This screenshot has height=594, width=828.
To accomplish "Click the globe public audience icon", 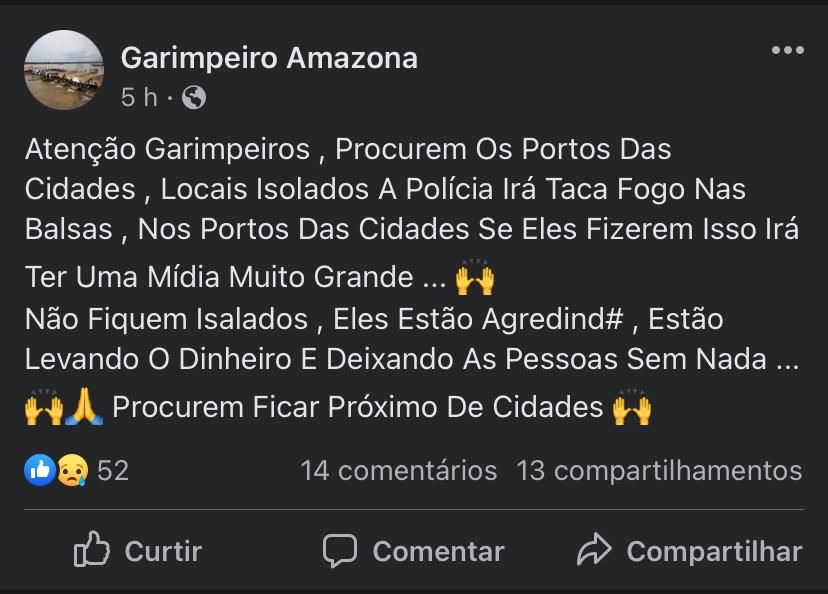I will [x=194, y=97].
